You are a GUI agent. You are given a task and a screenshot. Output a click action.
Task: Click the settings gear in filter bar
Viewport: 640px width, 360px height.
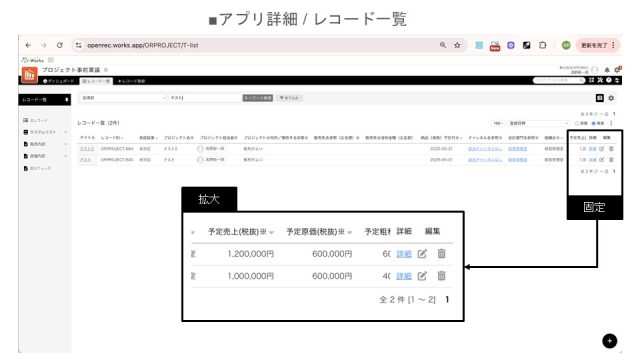611,98
